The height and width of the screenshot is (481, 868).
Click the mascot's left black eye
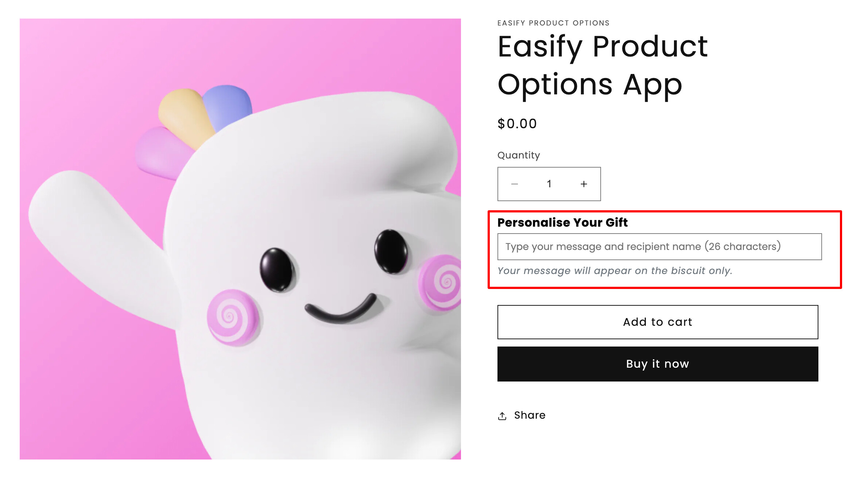[276, 269]
